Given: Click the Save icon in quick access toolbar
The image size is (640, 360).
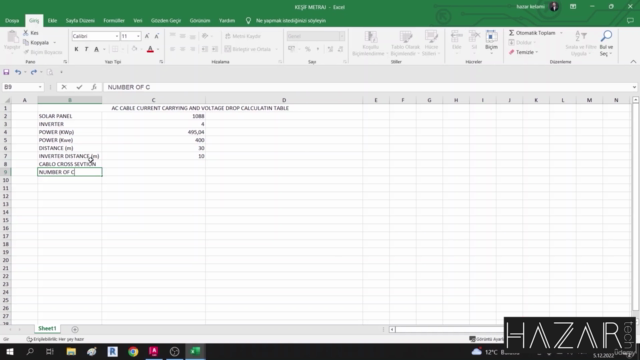Looking at the screenshot, I should [6, 72].
